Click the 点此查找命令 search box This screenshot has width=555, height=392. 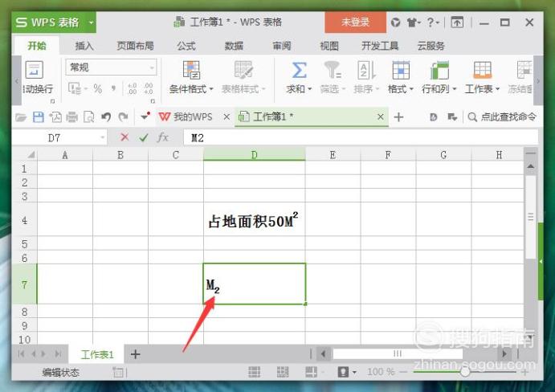(x=502, y=116)
